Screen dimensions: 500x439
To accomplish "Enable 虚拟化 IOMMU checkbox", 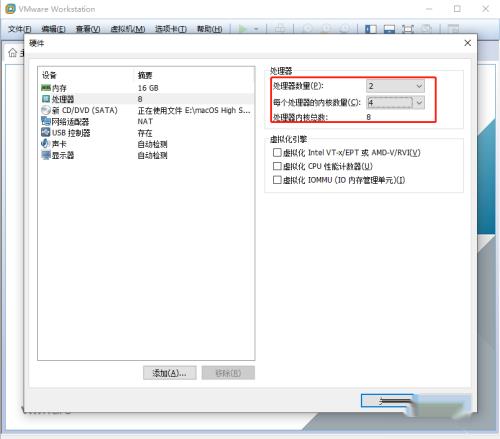I will tap(277, 180).
